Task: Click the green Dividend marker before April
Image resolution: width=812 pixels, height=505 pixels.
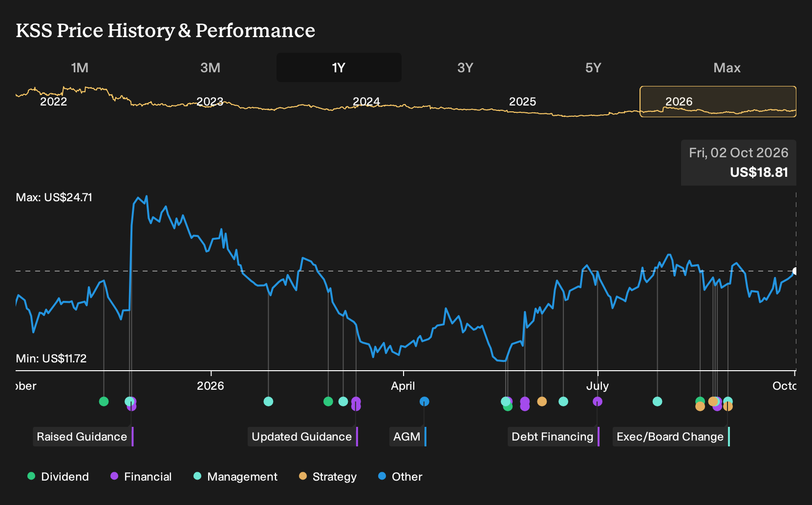Action: (x=328, y=401)
